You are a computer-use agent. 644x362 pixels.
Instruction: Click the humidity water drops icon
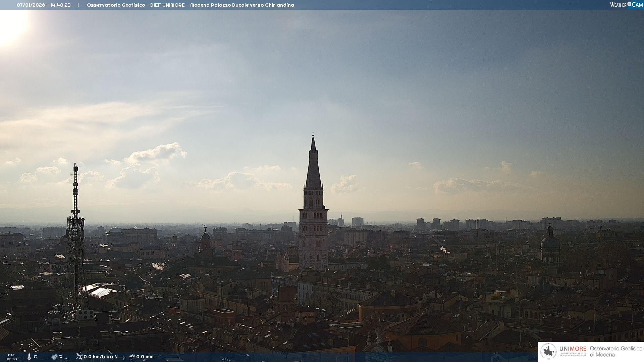coord(54,357)
